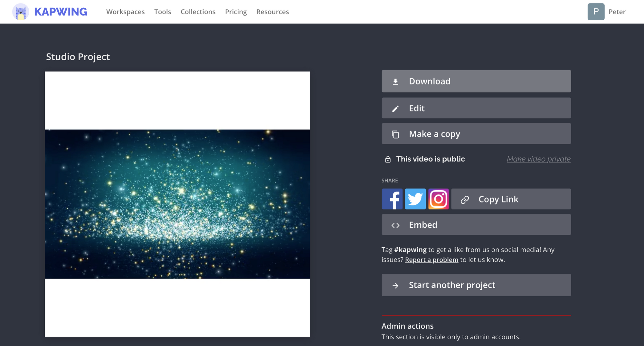Go to Collections
Image resolution: width=644 pixels, height=346 pixels.
point(198,12)
